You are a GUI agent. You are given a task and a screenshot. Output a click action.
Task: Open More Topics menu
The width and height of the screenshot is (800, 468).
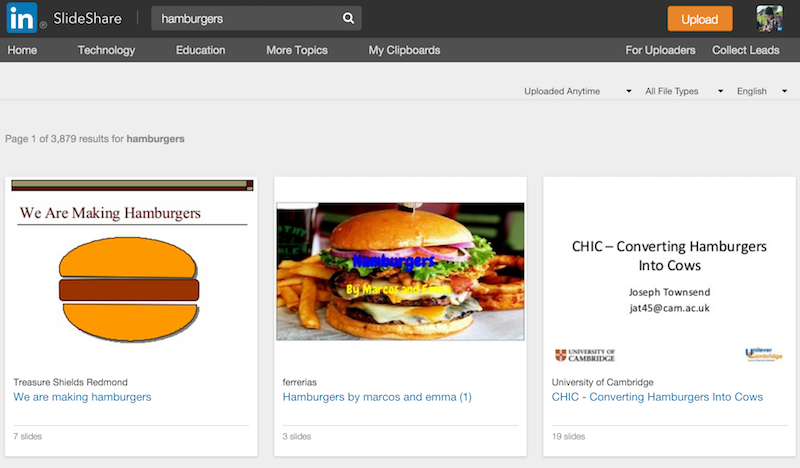[x=296, y=50]
